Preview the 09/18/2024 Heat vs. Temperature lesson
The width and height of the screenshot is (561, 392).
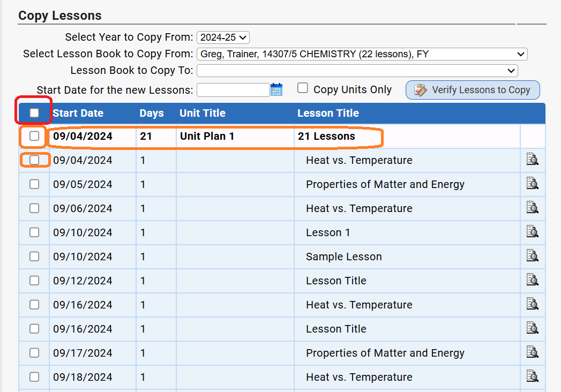click(x=533, y=376)
